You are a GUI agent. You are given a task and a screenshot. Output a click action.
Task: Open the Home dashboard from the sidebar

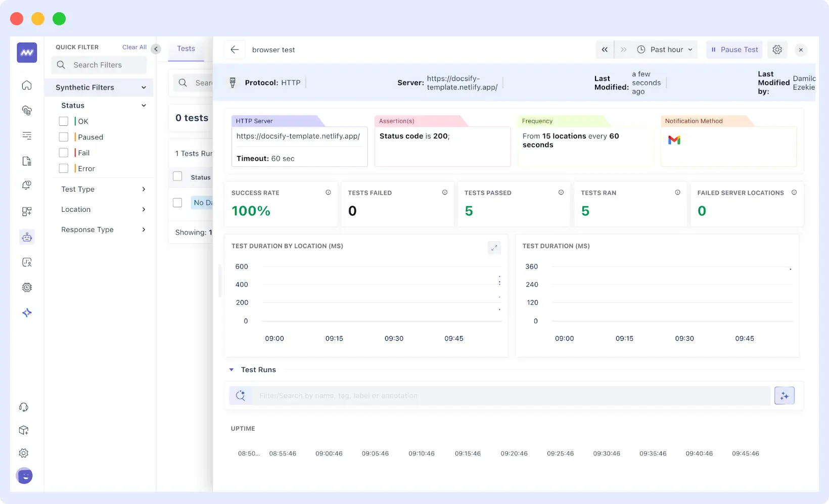(x=26, y=85)
